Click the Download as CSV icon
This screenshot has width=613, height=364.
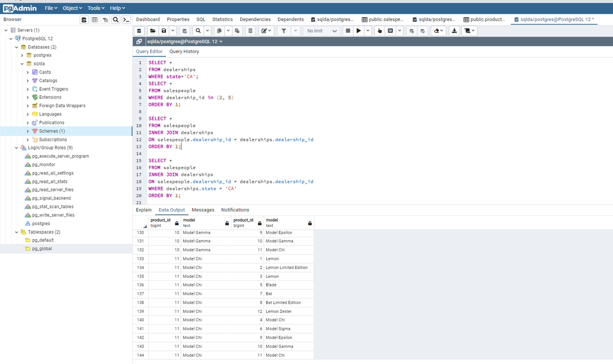pyautogui.click(x=455, y=31)
